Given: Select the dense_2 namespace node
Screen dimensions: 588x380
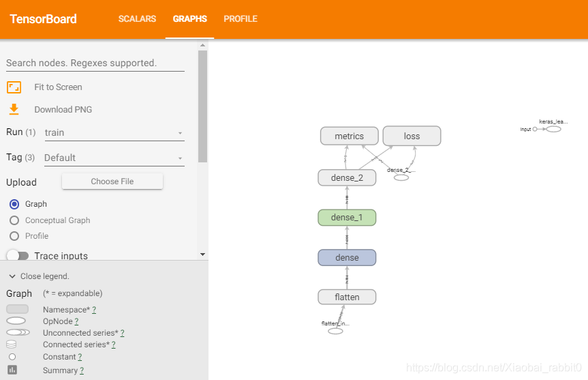Looking at the screenshot, I should [347, 177].
